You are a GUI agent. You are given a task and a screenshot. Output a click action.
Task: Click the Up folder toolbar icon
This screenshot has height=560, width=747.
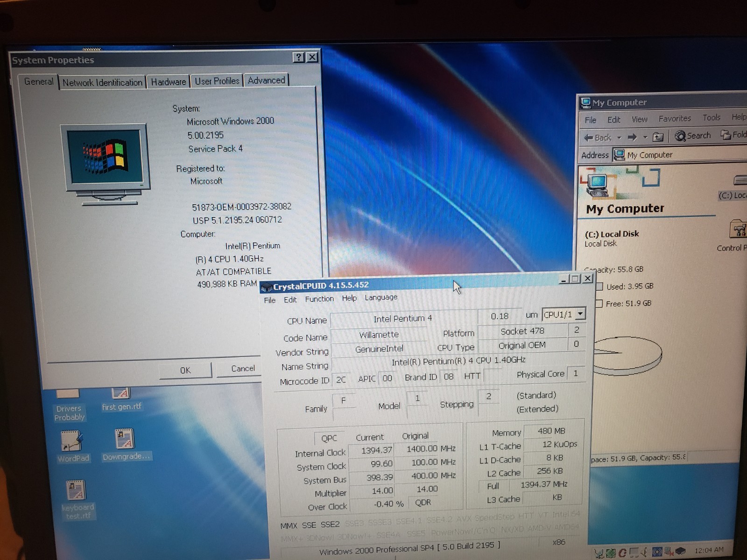(x=658, y=137)
